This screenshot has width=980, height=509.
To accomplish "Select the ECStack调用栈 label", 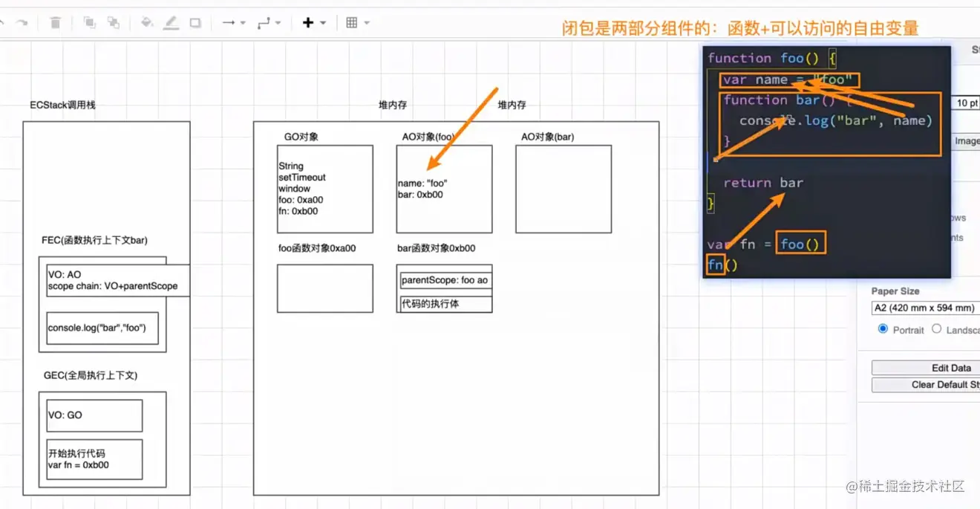I will pyautogui.click(x=62, y=105).
